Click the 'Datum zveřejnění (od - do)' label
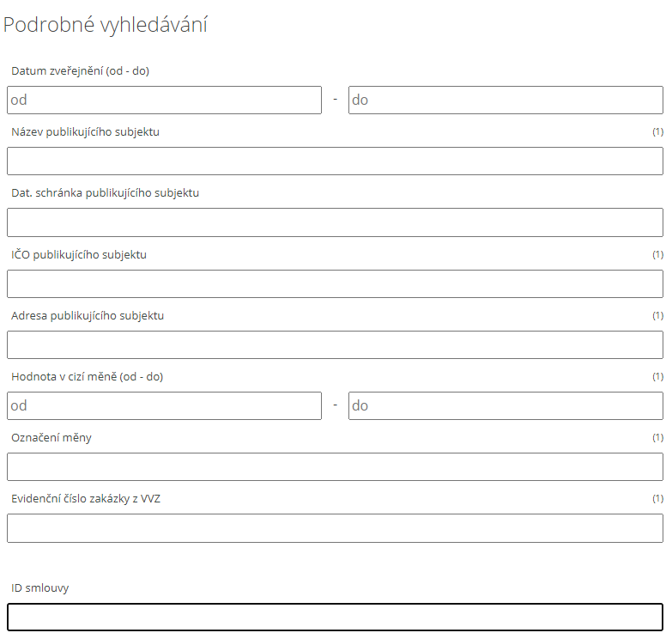 pyautogui.click(x=81, y=71)
